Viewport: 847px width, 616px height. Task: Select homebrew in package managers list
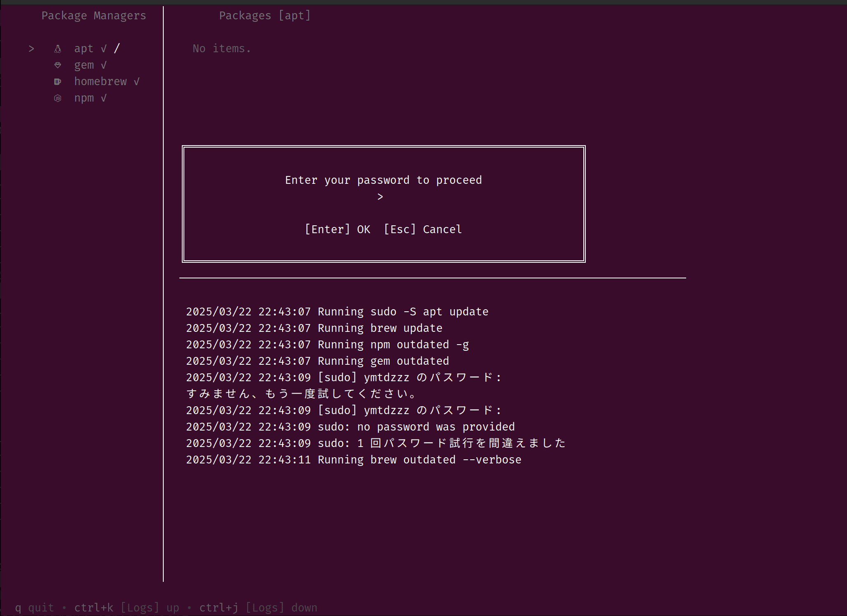click(x=100, y=81)
